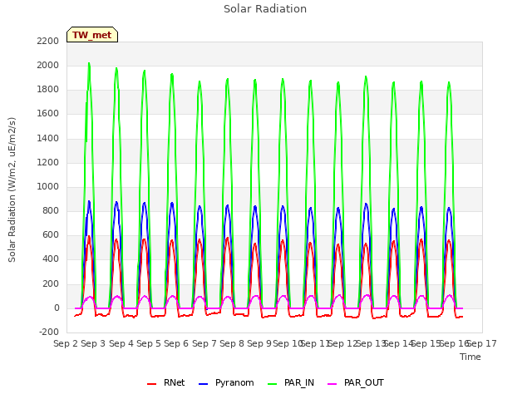This screenshot has height=399, width=532.
Task: Click the red RNet legend swatch
Action: pos(151,384)
